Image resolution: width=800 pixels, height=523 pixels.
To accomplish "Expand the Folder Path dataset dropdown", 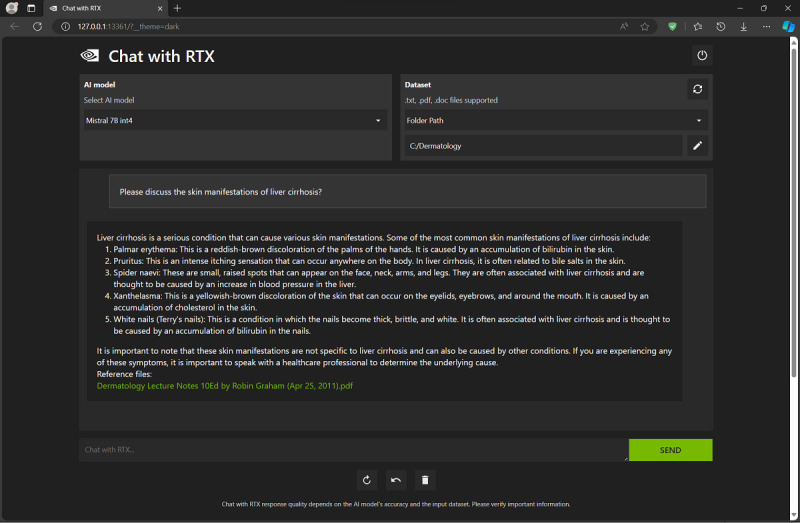I will tap(554, 121).
